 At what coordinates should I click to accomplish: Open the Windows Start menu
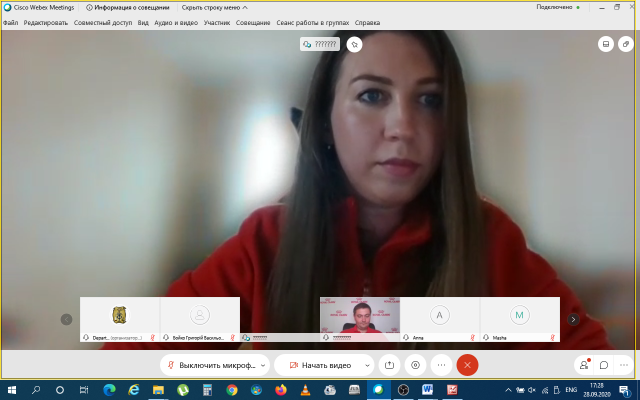(x=11, y=390)
